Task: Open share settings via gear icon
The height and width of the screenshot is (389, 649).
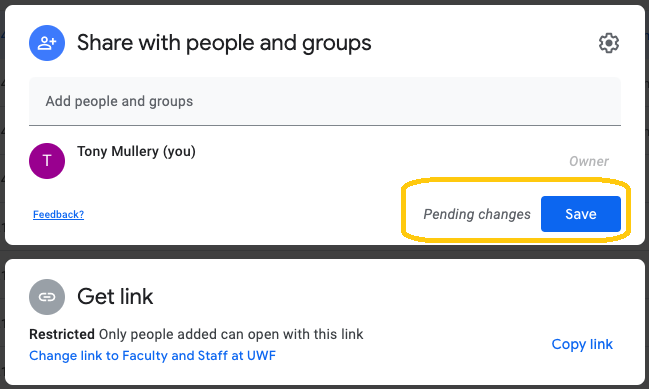Action: (x=608, y=43)
